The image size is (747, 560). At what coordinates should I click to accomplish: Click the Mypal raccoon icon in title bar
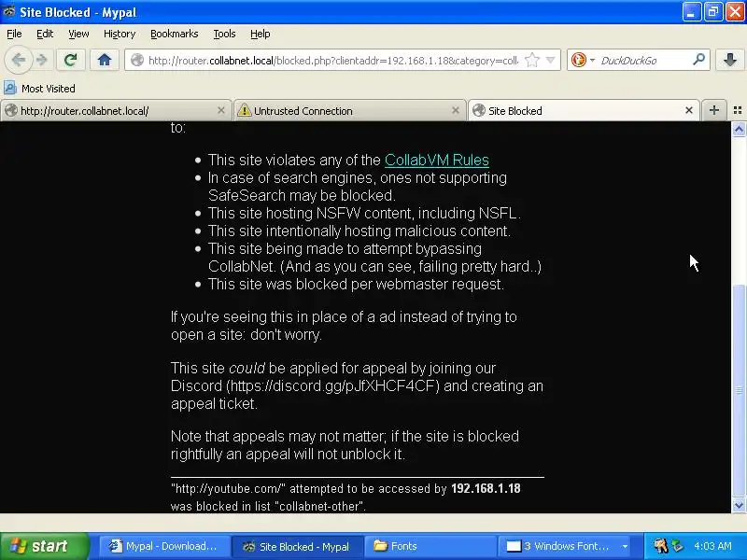[x=8, y=11]
